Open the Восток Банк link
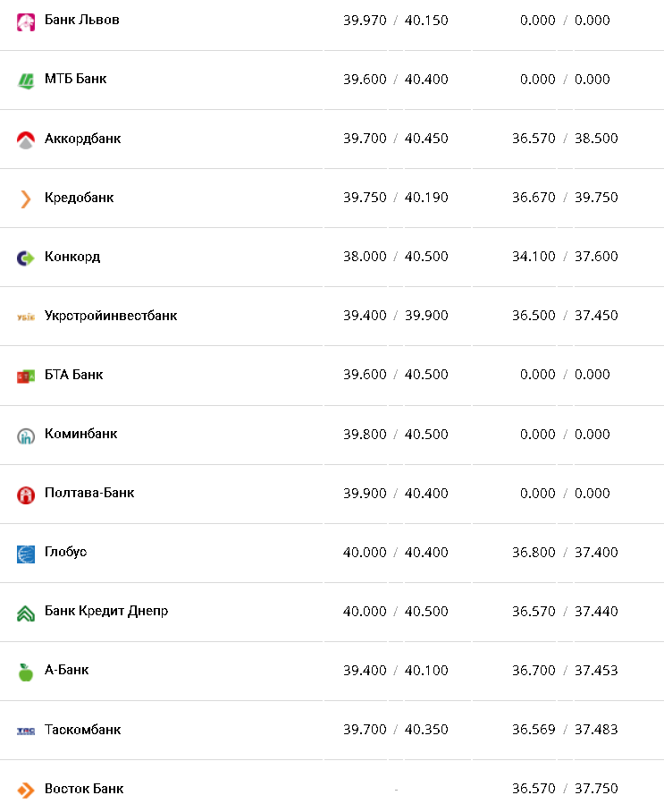This screenshot has height=812, width=664. (x=84, y=789)
